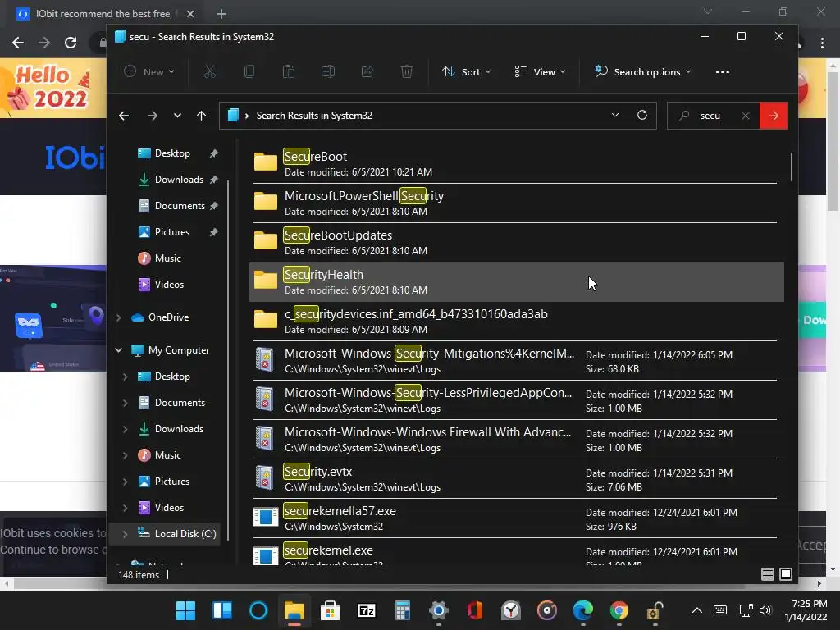This screenshot has height=630, width=840.
Task: Open 7-Zip from the taskbar
Action: coord(367,610)
